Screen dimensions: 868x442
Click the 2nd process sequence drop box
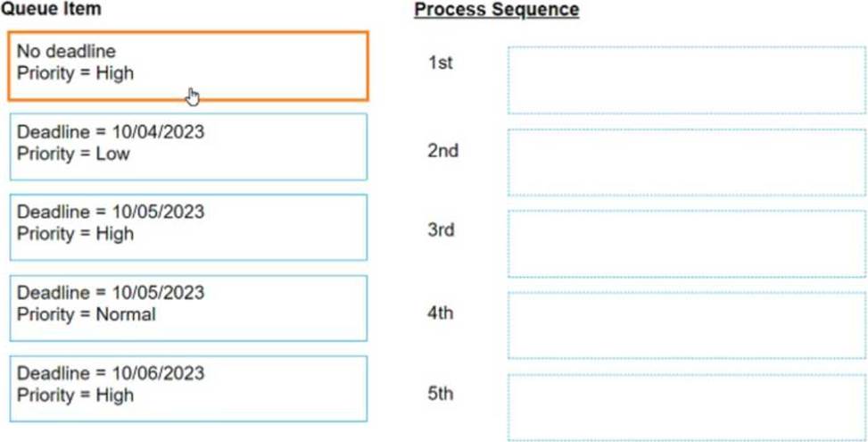pos(687,163)
